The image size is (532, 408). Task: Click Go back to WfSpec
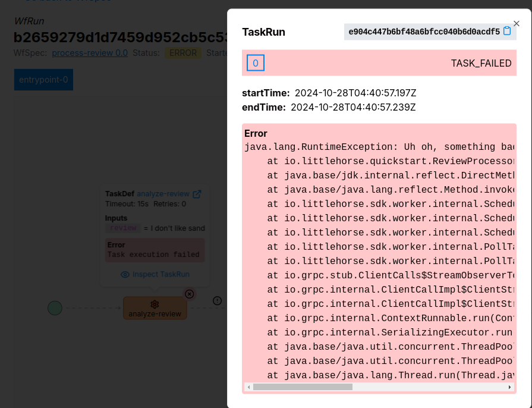click(67, 1)
